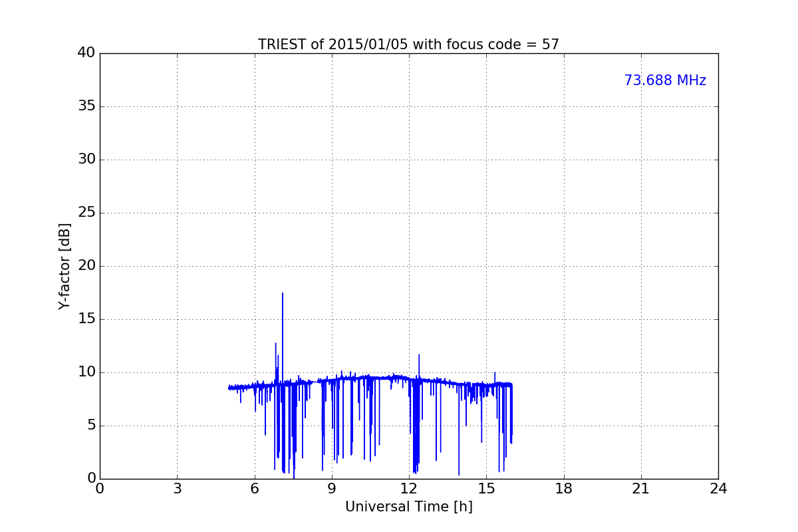This screenshot has width=798, height=532.
Task: Click the spike peak near 12 UT reaching 11.7 dB
Action: click(x=419, y=355)
